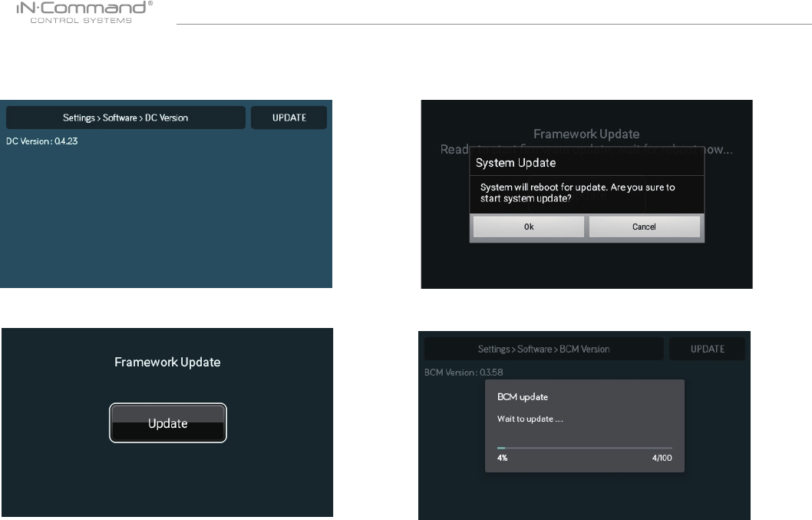Click the BCM update dialog title

523,396
